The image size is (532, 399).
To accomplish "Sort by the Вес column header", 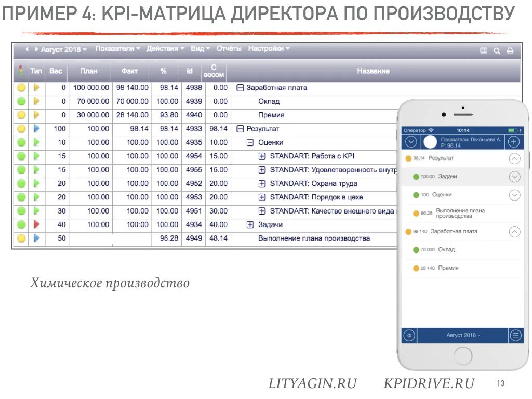I will pyautogui.click(x=56, y=71).
